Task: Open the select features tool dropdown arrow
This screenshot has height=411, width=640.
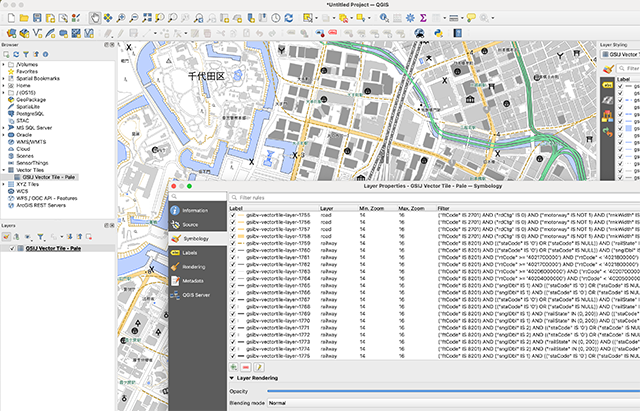Action: [317, 18]
